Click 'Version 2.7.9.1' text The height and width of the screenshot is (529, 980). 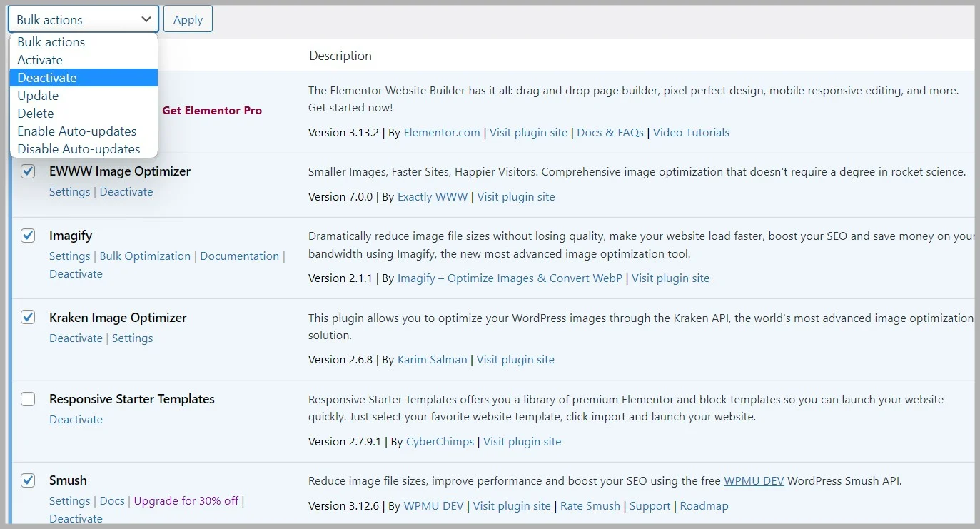pyautogui.click(x=345, y=442)
